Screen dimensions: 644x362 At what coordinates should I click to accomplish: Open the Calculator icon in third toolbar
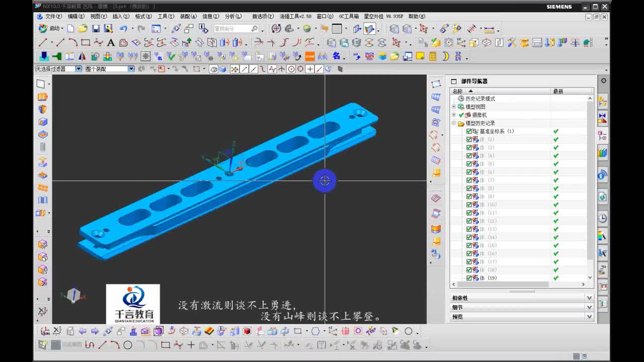tap(433, 56)
